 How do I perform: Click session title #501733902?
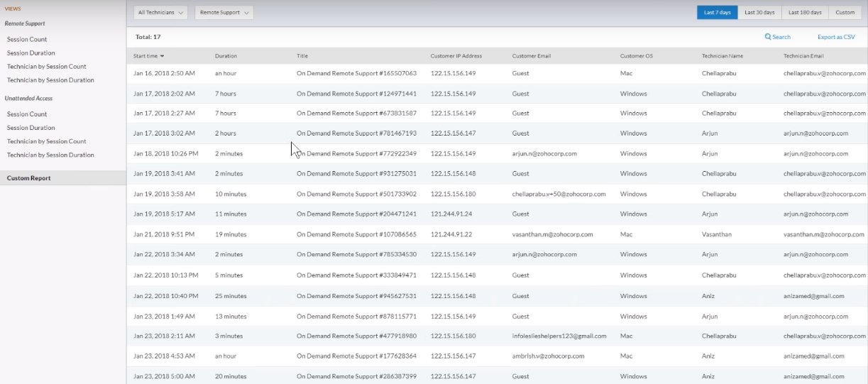[356, 194]
